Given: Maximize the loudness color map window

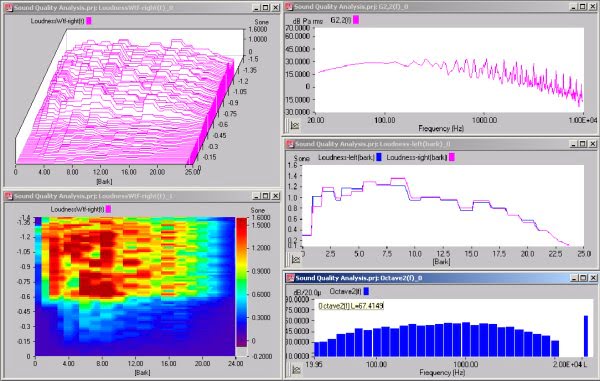Looking at the screenshot, I should (x=266, y=196).
